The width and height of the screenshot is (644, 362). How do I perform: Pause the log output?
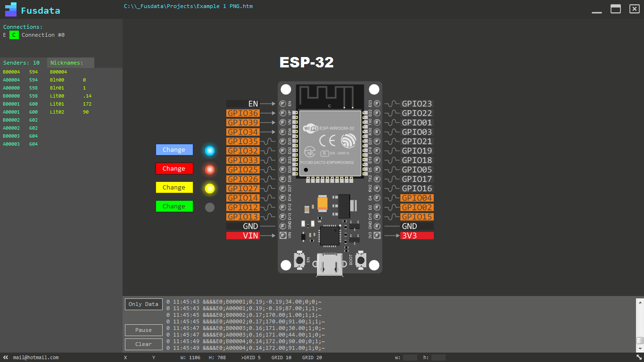pyautogui.click(x=144, y=330)
